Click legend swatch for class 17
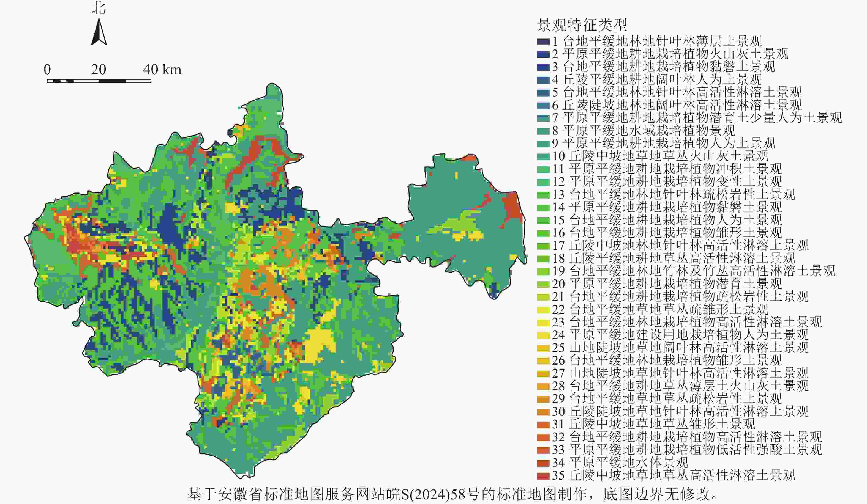This screenshot has width=867, height=504. click(543, 246)
